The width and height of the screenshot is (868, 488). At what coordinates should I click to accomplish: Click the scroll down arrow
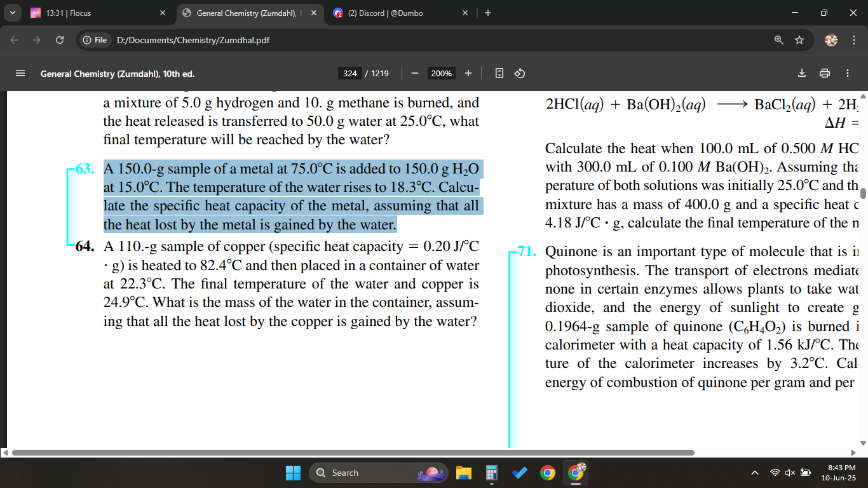[863, 443]
